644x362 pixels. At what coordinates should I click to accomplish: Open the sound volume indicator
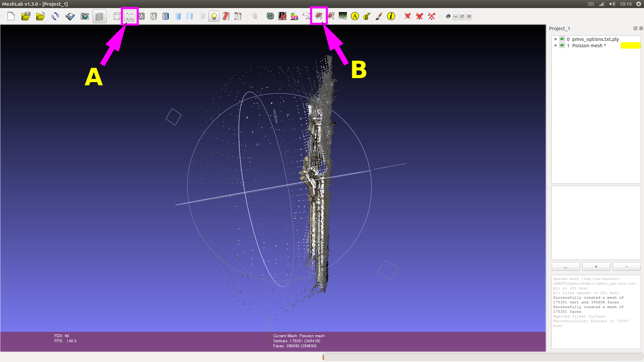pyautogui.click(x=612, y=4)
